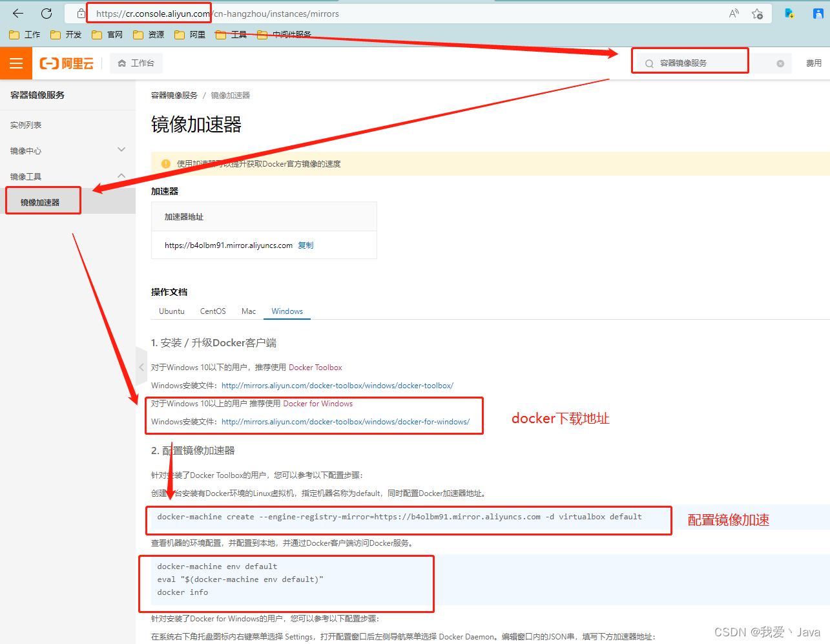
Task: Switch to the Windows tab
Action: 287,311
